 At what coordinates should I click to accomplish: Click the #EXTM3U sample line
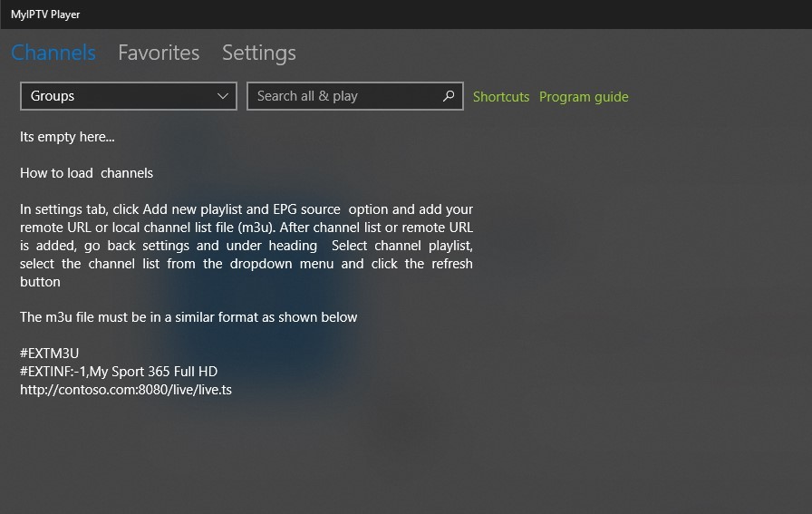(x=49, y=354)
